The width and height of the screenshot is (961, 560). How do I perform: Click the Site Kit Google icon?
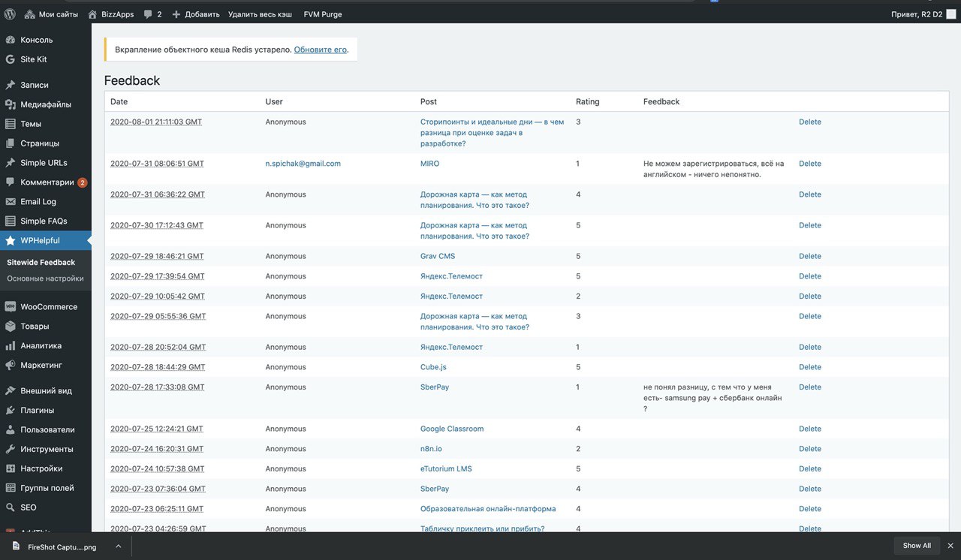(10, 59)
